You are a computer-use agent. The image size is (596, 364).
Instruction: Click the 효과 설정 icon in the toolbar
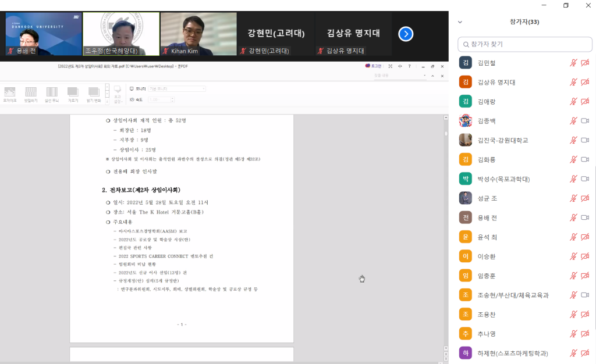point(117,94)
